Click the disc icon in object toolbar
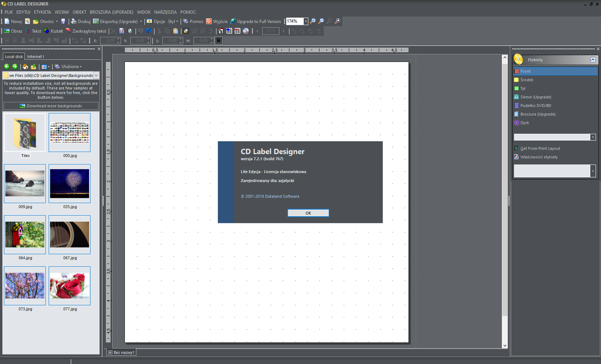 coord(246,31)
